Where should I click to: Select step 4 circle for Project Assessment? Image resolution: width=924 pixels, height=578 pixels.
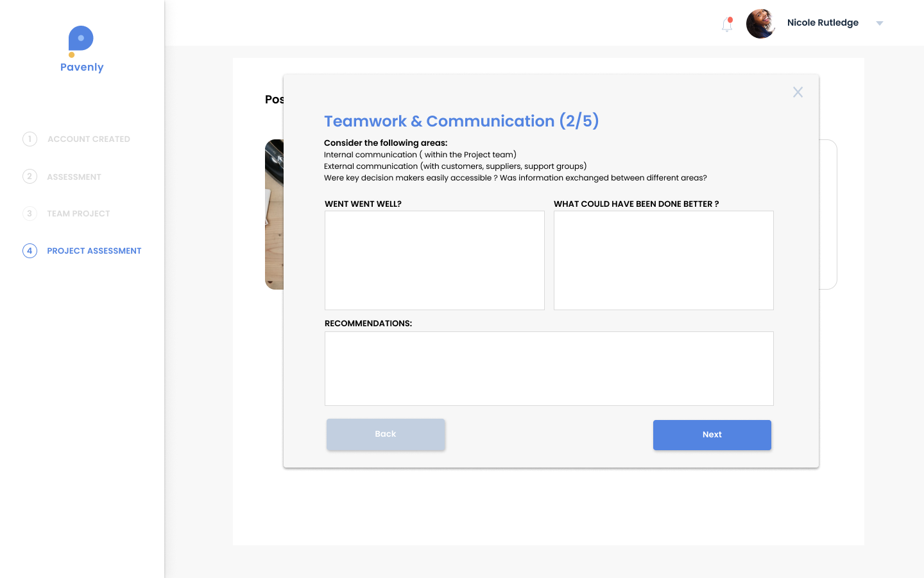coord(30,250)
